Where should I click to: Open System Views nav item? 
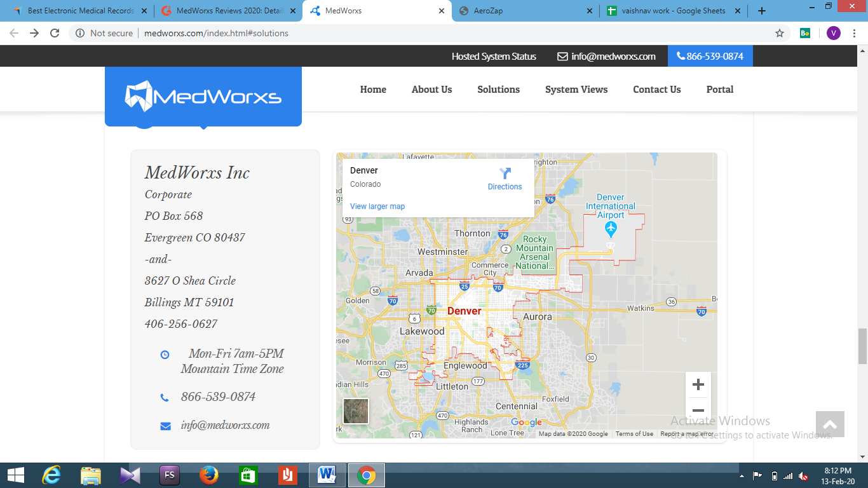576,90
